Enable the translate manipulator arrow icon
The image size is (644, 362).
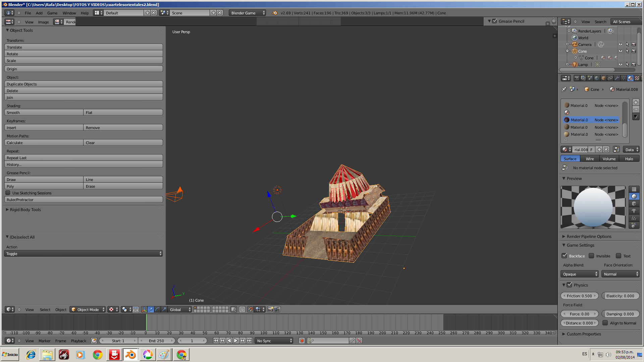[x=151, y=309]
